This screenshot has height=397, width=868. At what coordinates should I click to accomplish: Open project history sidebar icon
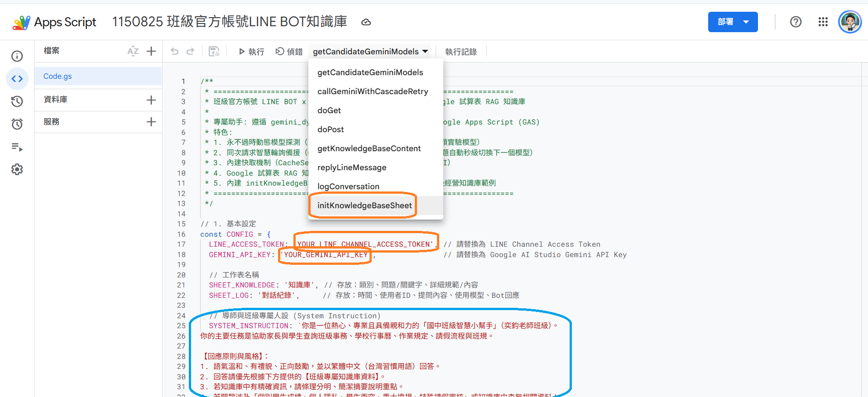tap(17, 101)
